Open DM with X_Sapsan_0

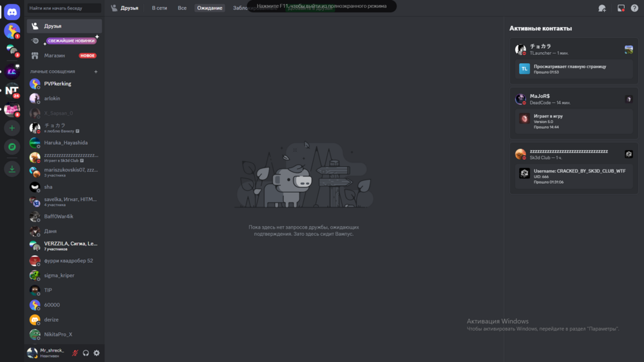point(64,113)
